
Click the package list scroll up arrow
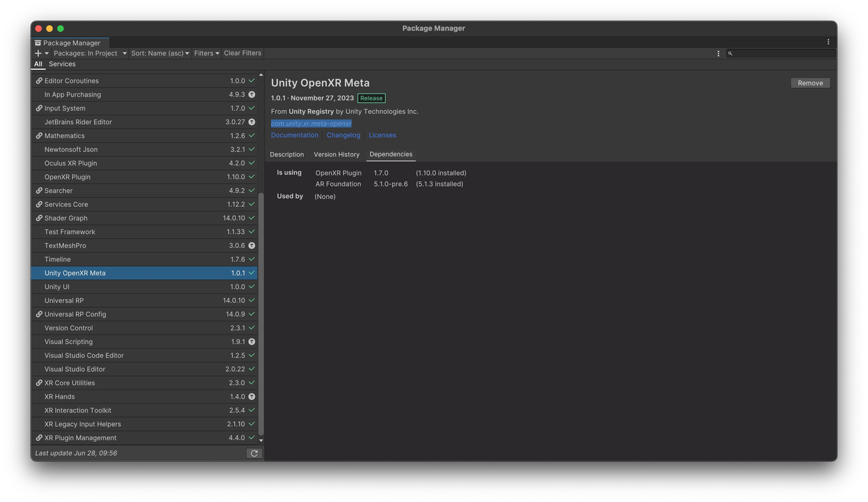tap(261, 75)
